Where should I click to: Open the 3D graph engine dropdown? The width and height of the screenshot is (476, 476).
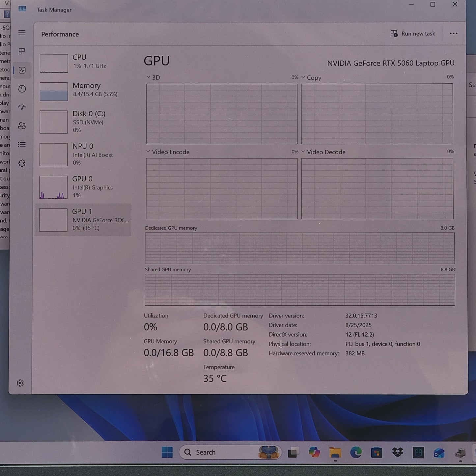click(148, 77)
